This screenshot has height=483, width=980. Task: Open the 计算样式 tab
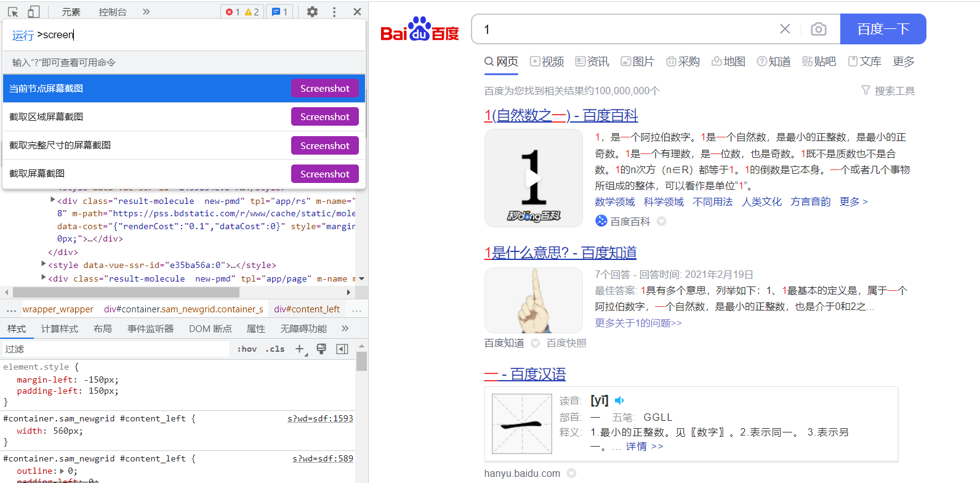tap(60, 329)
